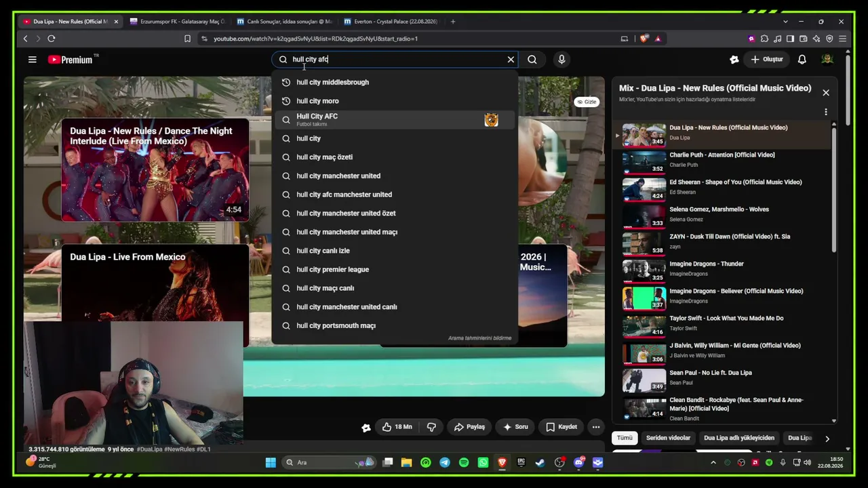
Task: Clear the search box text
Action: (511, 60)
